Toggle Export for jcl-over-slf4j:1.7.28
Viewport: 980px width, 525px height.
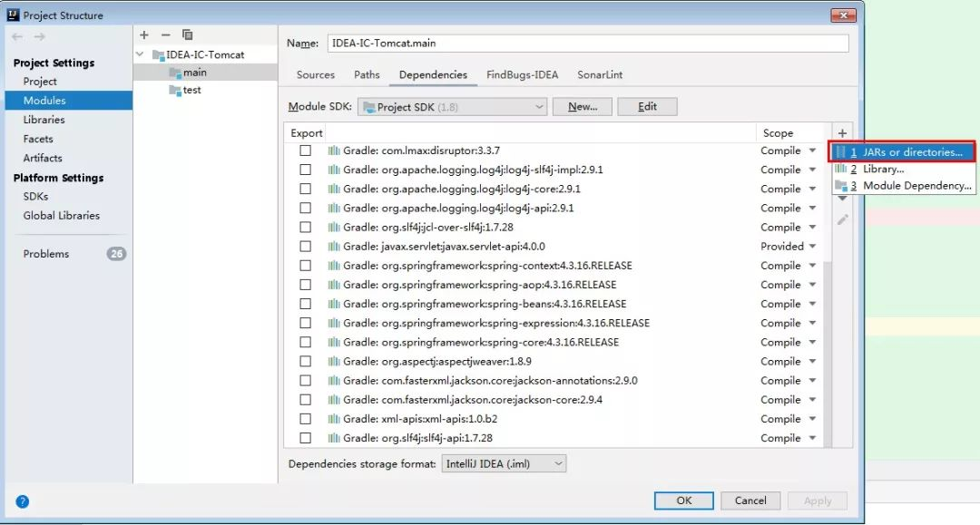pyautogui.click(x=305, y=228)
